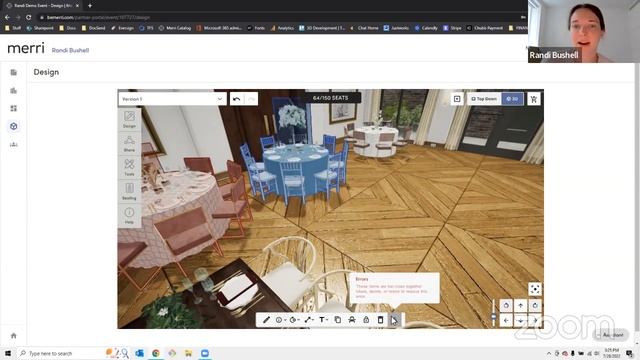
Task: Undo the last design change
Action: [x=236, y=99]
